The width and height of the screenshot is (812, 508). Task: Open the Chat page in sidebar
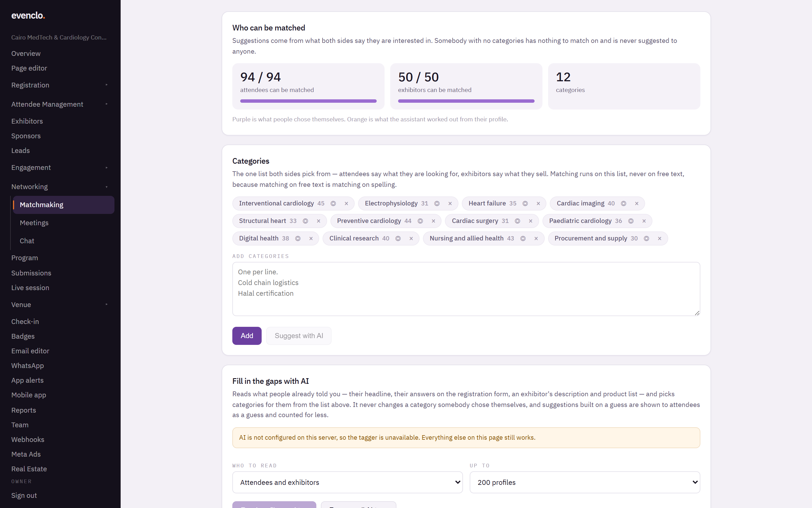(x=64, y=241)
